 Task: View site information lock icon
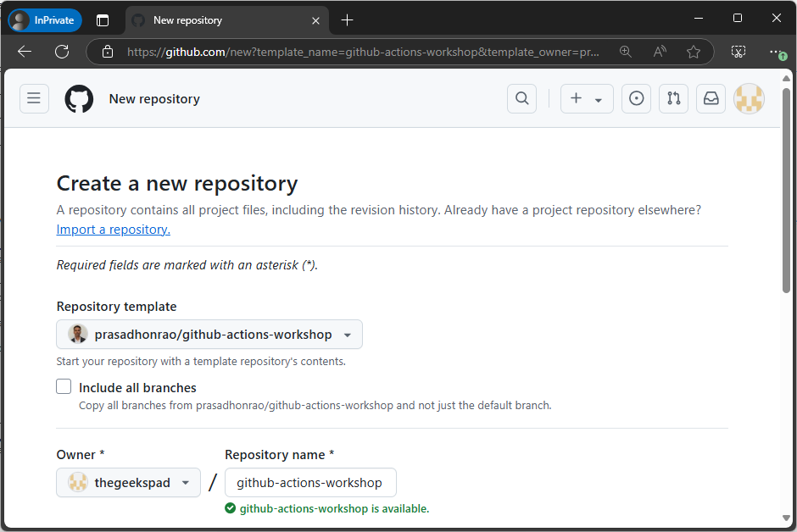click(x=107, y=52)
